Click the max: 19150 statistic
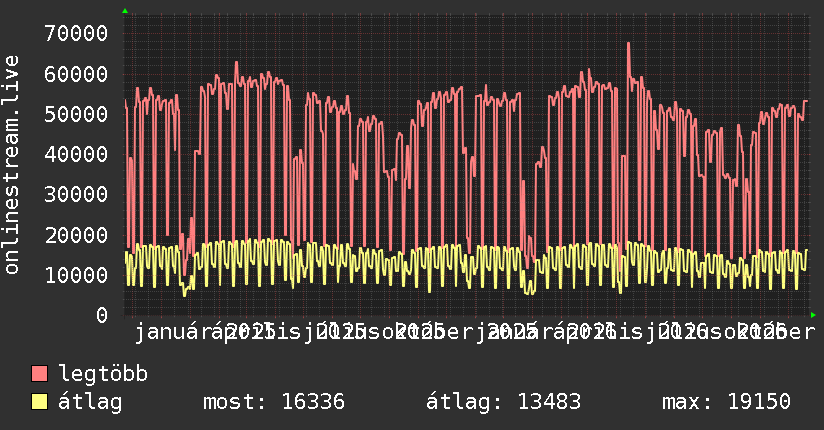The image size is (824, 430). click(726, 402)
